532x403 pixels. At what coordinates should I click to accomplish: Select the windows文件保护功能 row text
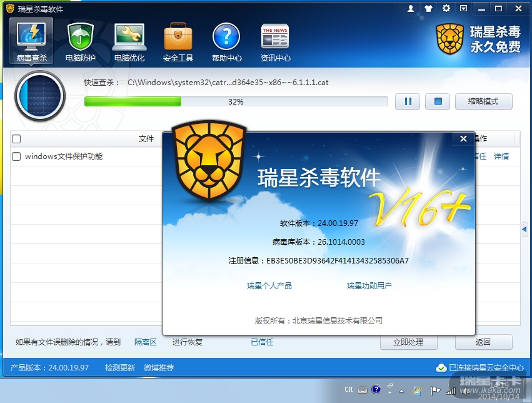[x=64, y=156]
